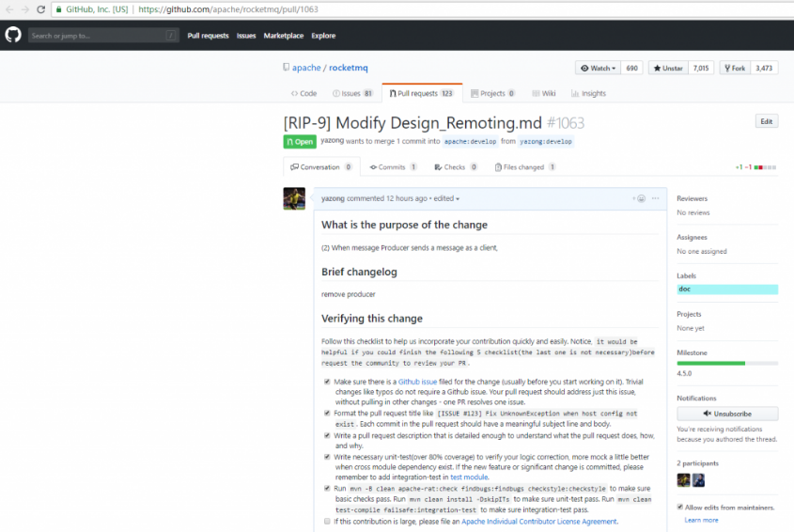Open the second participant avatar
The width and height of the screenshot is (794, 532).
(698, 479)
